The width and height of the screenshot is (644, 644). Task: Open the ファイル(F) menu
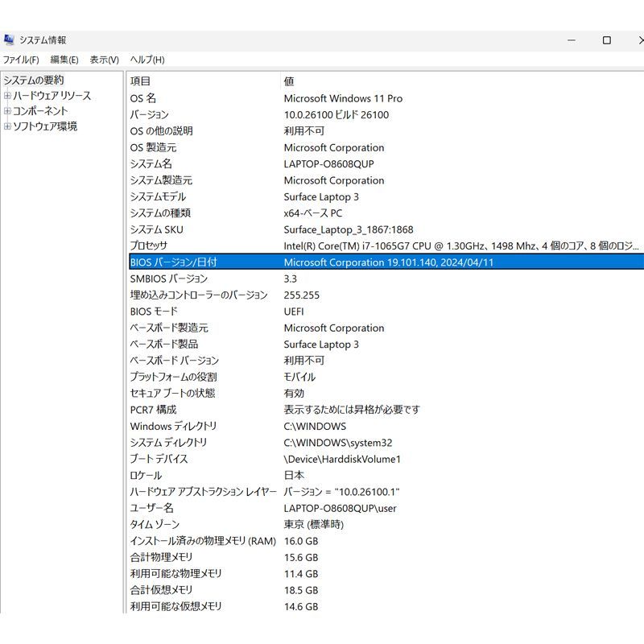[x=21, y=60]
